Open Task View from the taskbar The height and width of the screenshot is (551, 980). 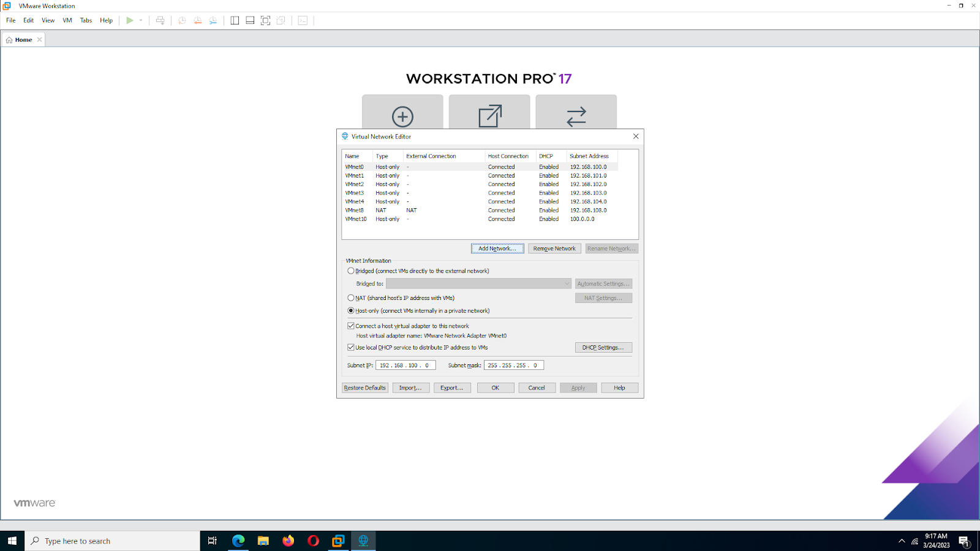(x=213, y=541)
